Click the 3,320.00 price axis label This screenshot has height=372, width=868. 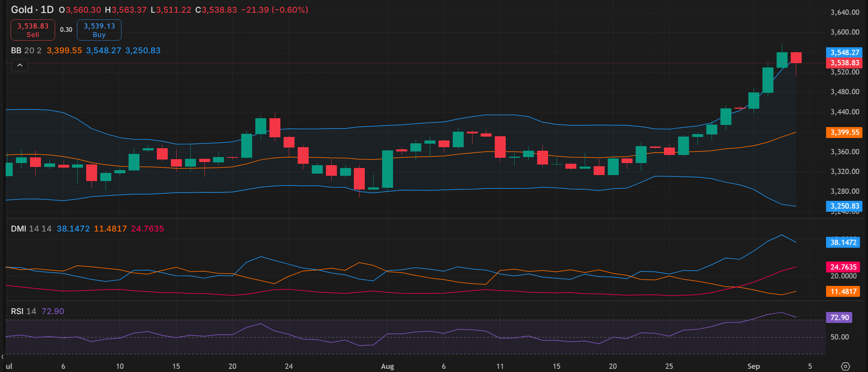coord(845,172)
